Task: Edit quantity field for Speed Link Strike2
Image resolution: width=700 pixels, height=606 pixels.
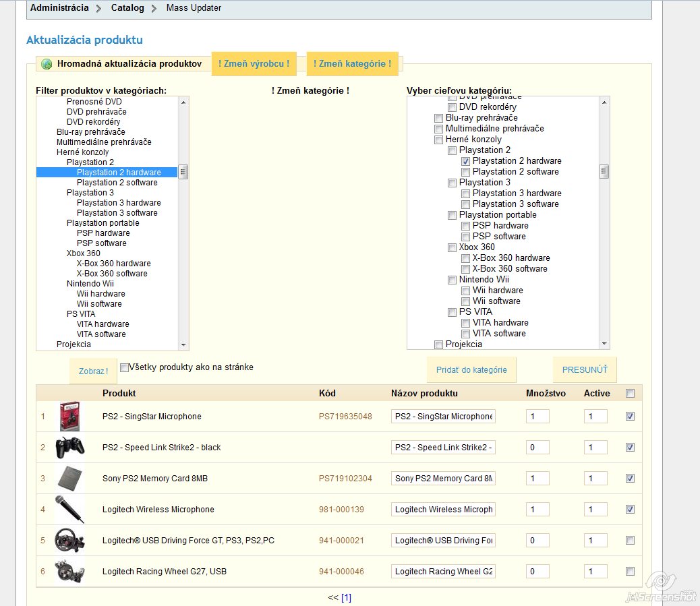Action: pos(537,448)
